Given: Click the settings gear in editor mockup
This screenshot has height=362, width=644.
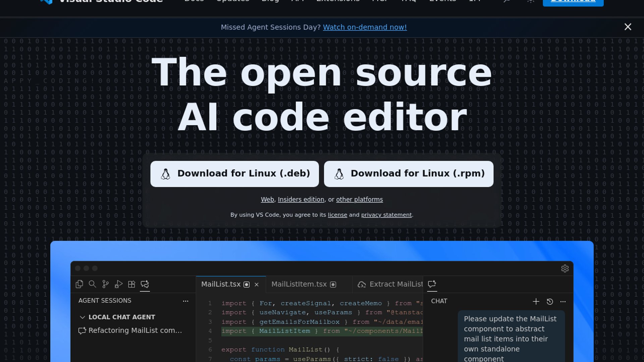Looking at the screenshot, I should 565,268.
